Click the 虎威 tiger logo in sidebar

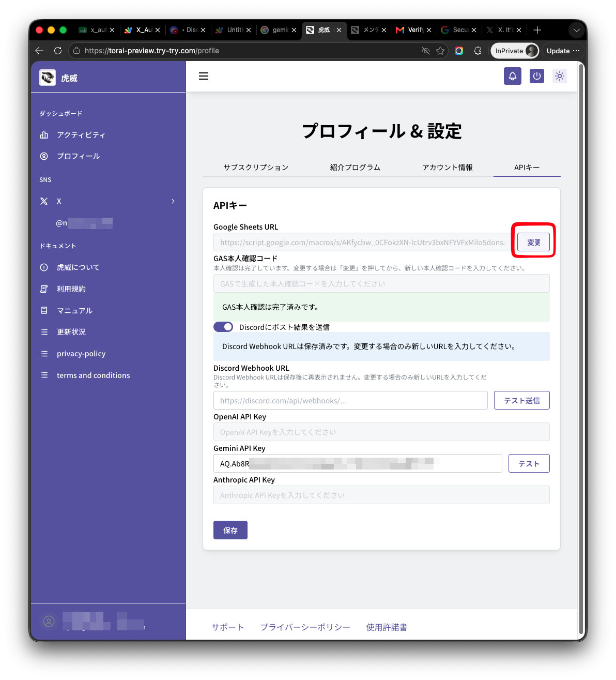pyautogui.click(x=48, y=78)
